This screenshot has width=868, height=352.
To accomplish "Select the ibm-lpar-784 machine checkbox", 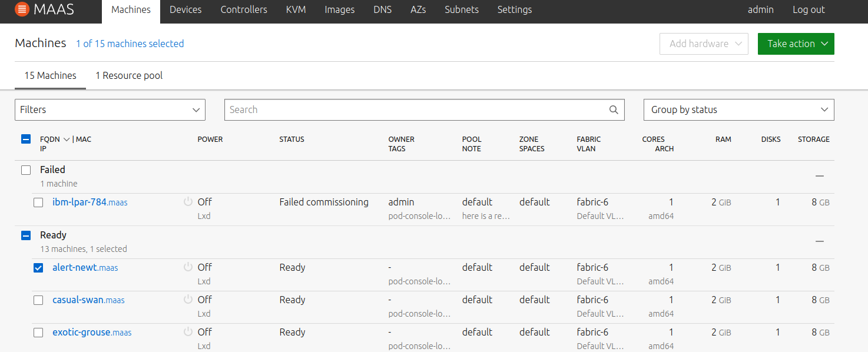I will [x=38, y=202].
